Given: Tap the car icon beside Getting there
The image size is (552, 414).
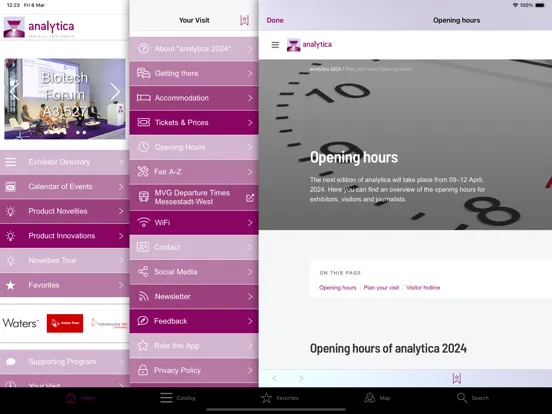Looking at the screenshot, I should [x=143, y=73].
